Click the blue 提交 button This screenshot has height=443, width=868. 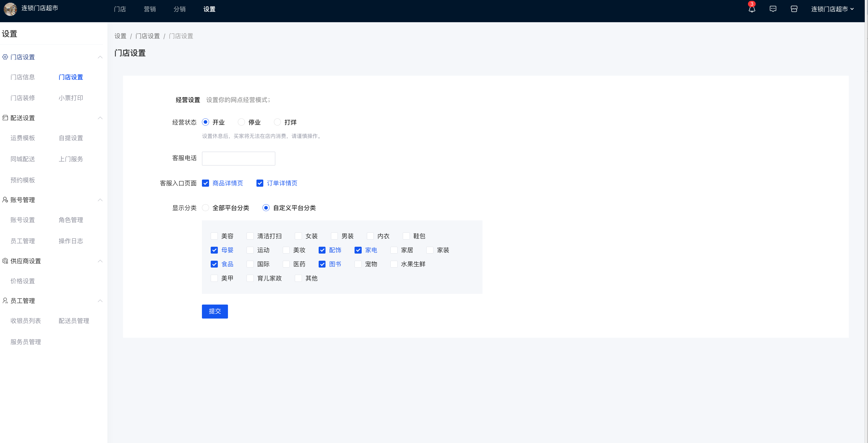click(215, 311)
